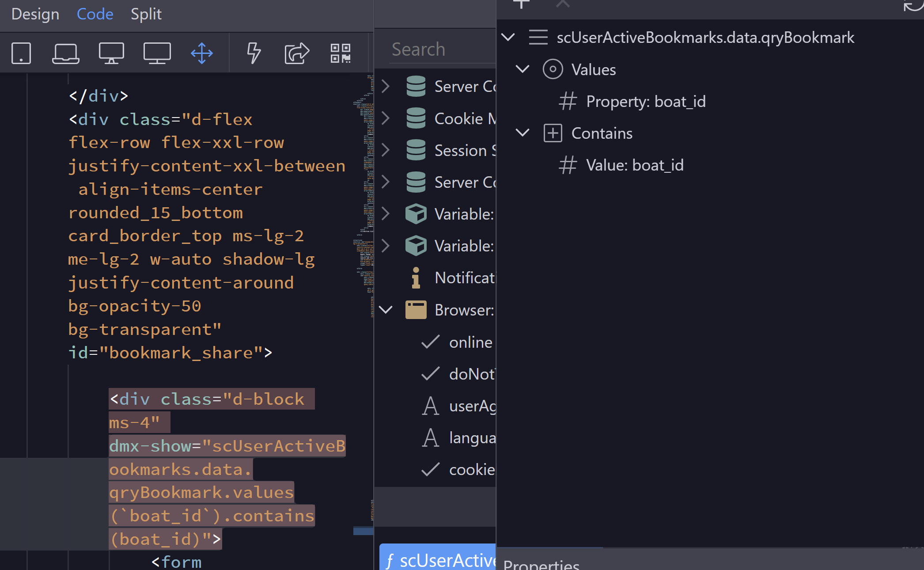Click the four-arrow move icon

coord(202,53)
